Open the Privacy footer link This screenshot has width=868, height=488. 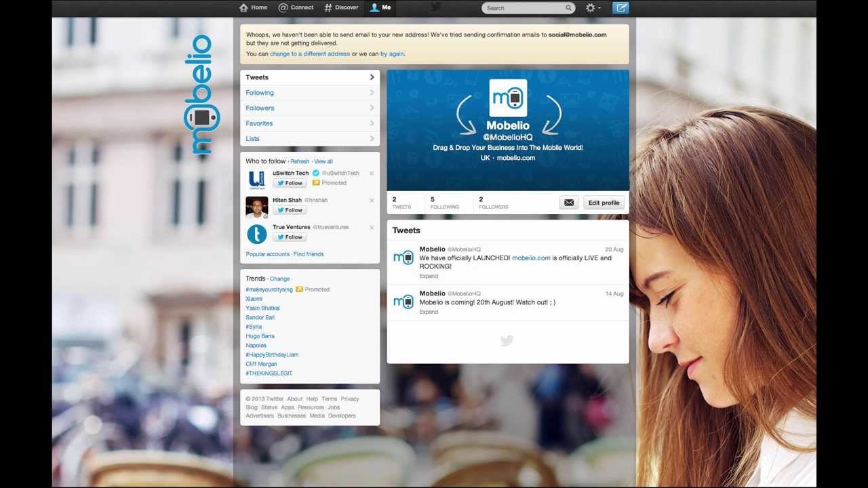tap(350, 399)
